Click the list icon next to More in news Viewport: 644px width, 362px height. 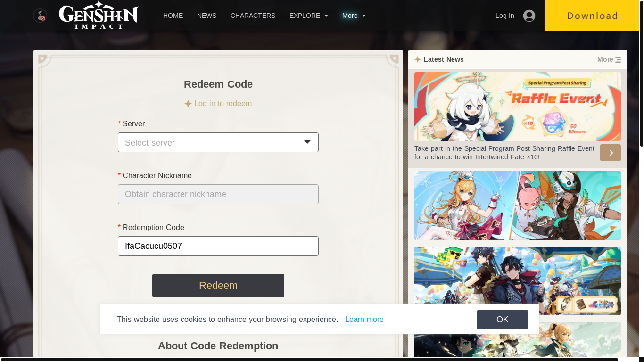tap(618, 60)
